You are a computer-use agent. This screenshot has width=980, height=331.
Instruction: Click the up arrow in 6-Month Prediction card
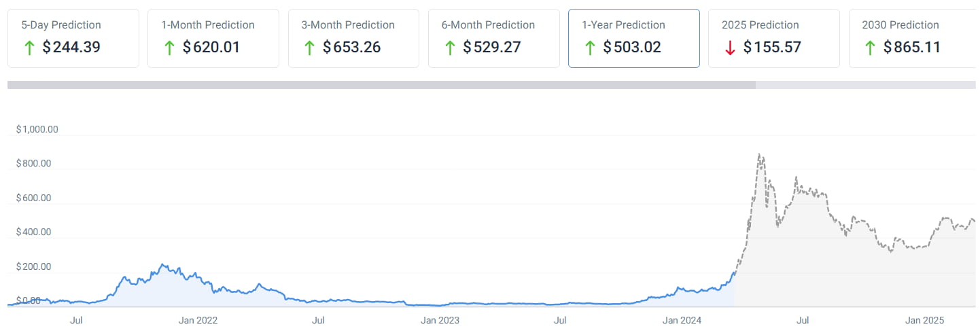click(x=449, y=48)
